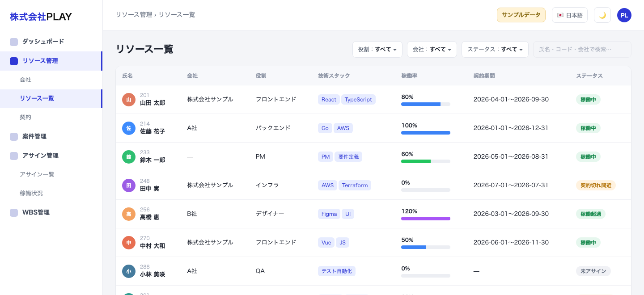Click the 株式会社PLAY logo link
The height and width of the screenshot is (295, 644).
click(41, 17)
